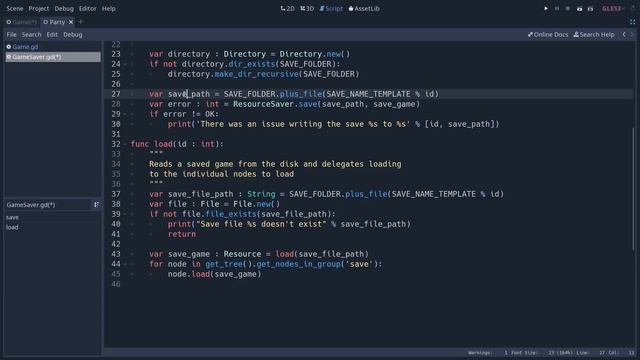Pause the running scene
Viewport: 640px width, 360px height.
(x=557, y=9)
